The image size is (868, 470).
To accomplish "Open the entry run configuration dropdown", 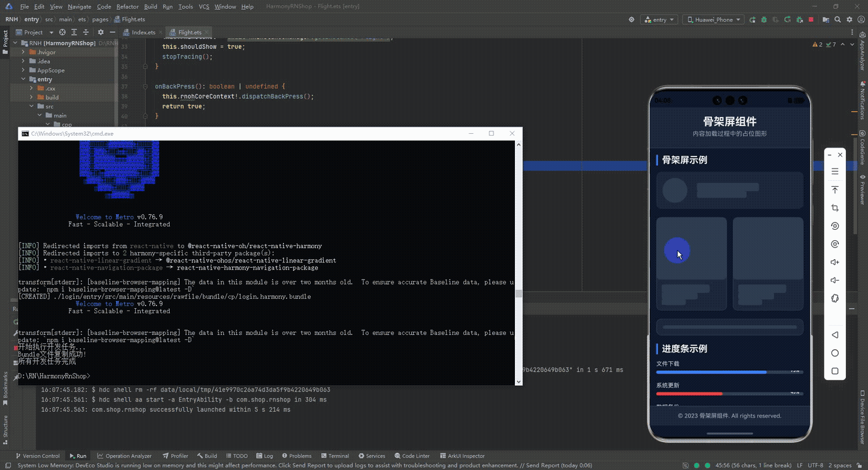I will (x=659, y=20).
